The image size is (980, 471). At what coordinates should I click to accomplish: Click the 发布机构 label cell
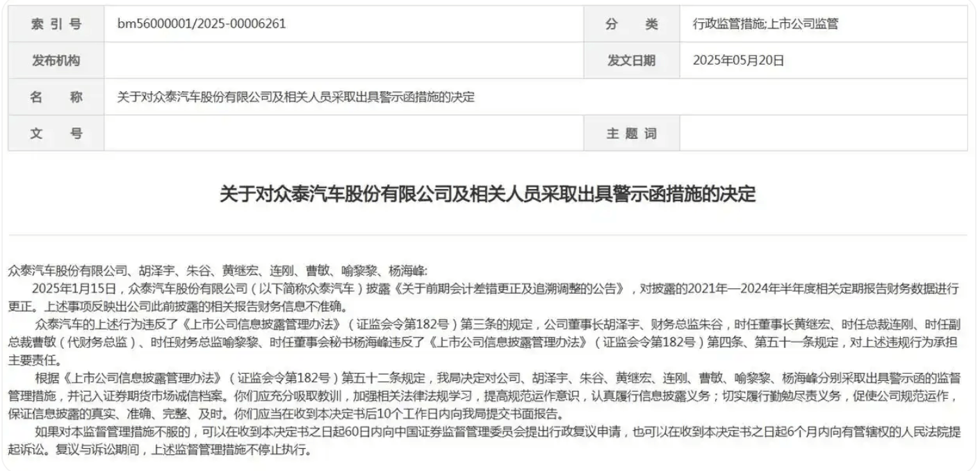tap(56, 60)
